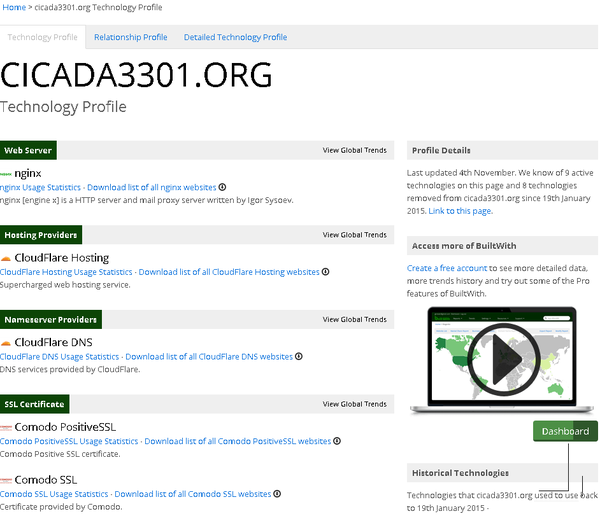Click the Comodo SSL logo icon
The width and height of the screenshot is (600, 516).
click(6, 480)
